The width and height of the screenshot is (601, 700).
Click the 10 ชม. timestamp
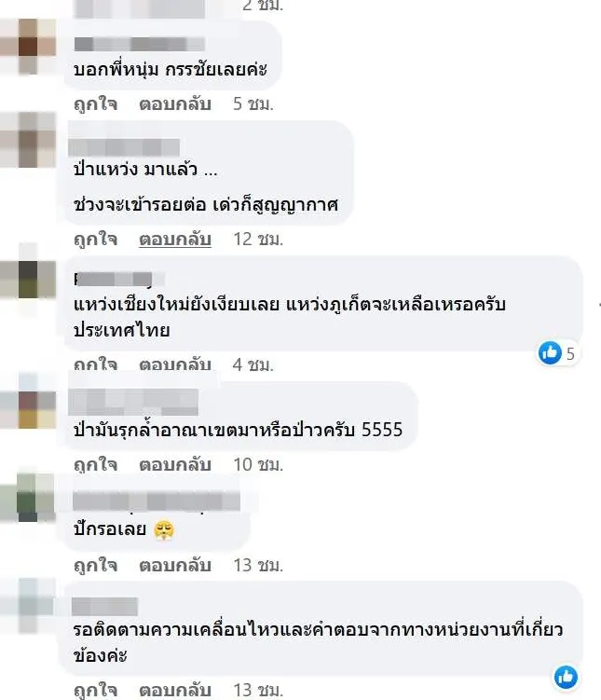click(258, 465)
